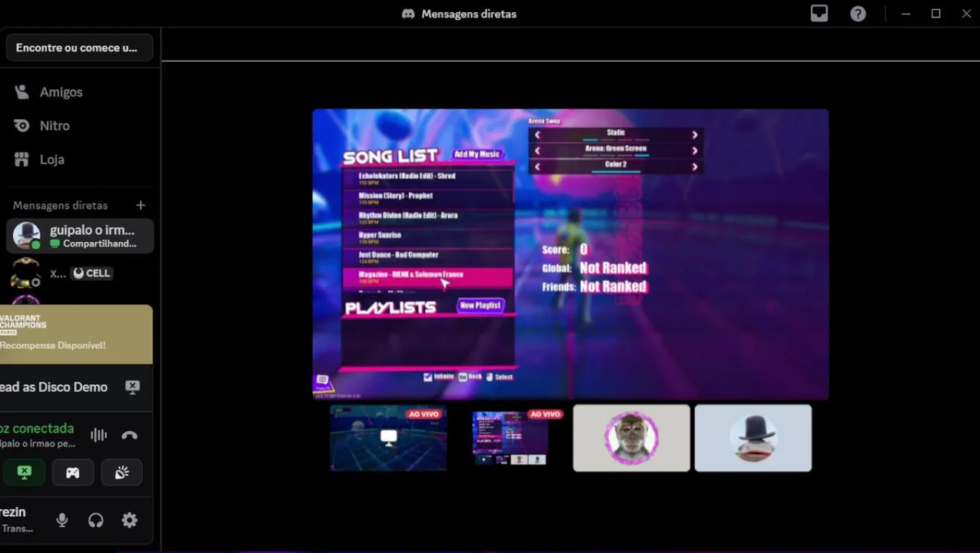Viewport: 980px width, 553px height.
Task: Open the Help question mark icon
Action: pyautogui.click(x=858, y=14)
